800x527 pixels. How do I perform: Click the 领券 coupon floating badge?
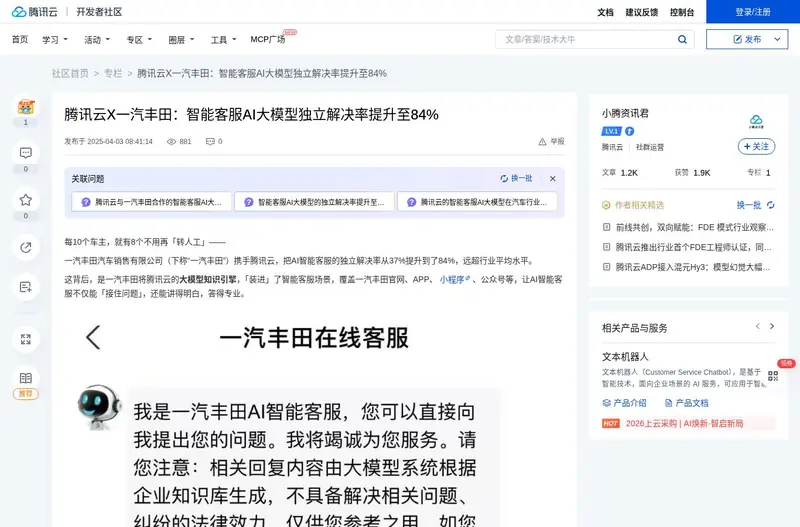point(786,363)
